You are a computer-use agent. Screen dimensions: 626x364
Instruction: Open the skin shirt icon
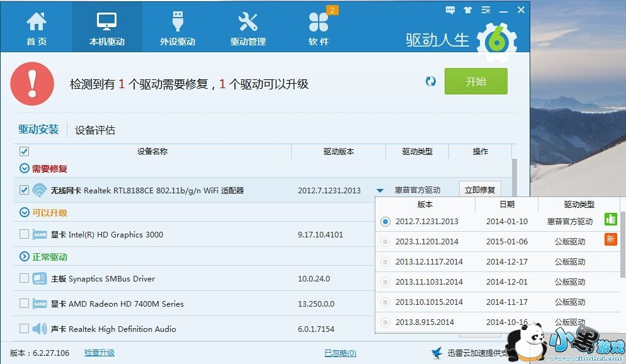click(467, 10)
